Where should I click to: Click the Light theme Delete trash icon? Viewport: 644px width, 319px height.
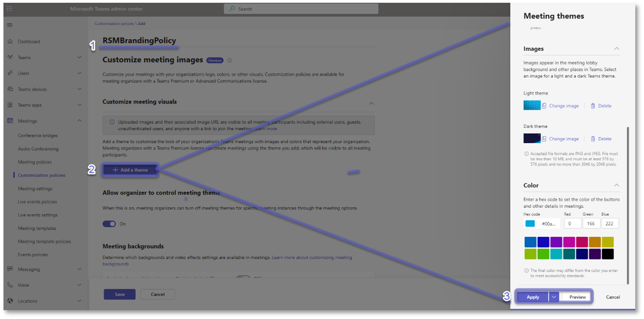tap(593, 106)
